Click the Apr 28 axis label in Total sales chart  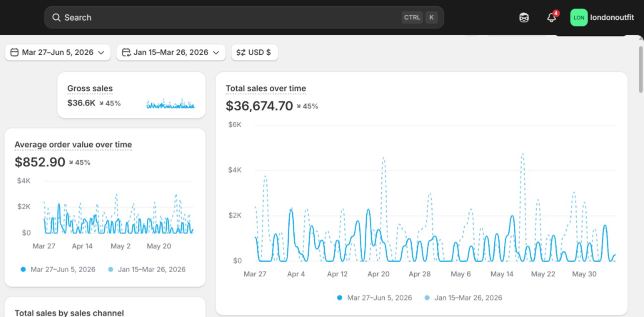pyautogui.click(x=419, y=274)
